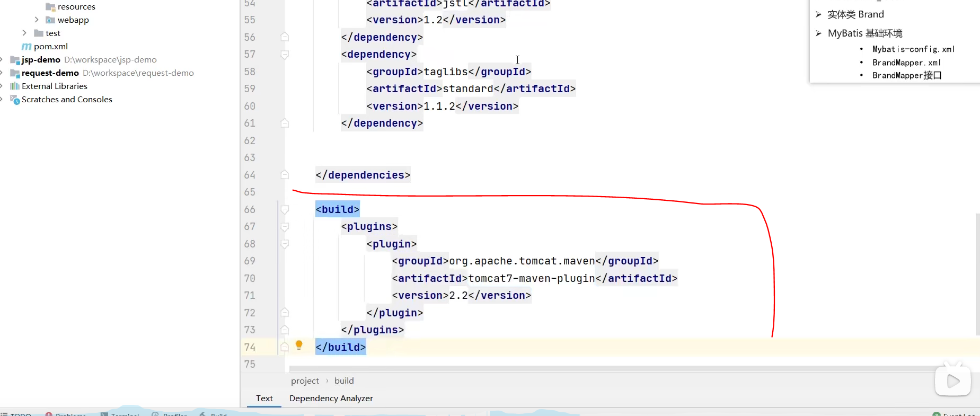Click the </plugin> closing tag on line 72
The width and height of the screenshot is (980, 416).
(395, 313)
